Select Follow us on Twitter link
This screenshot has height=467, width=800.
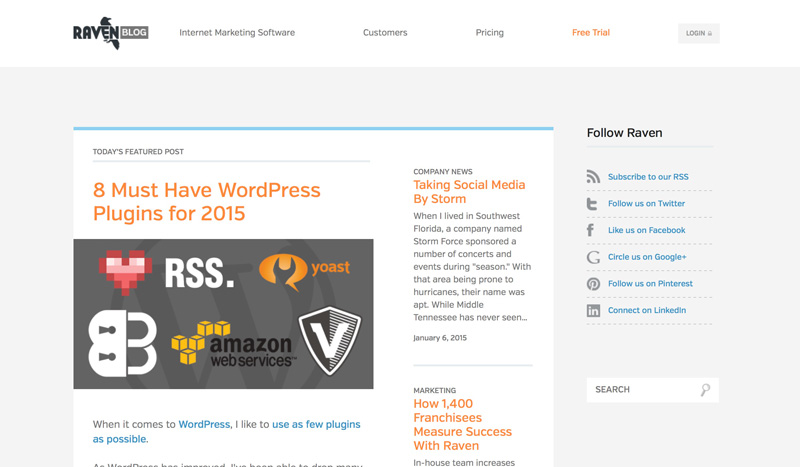click(646, 204)
